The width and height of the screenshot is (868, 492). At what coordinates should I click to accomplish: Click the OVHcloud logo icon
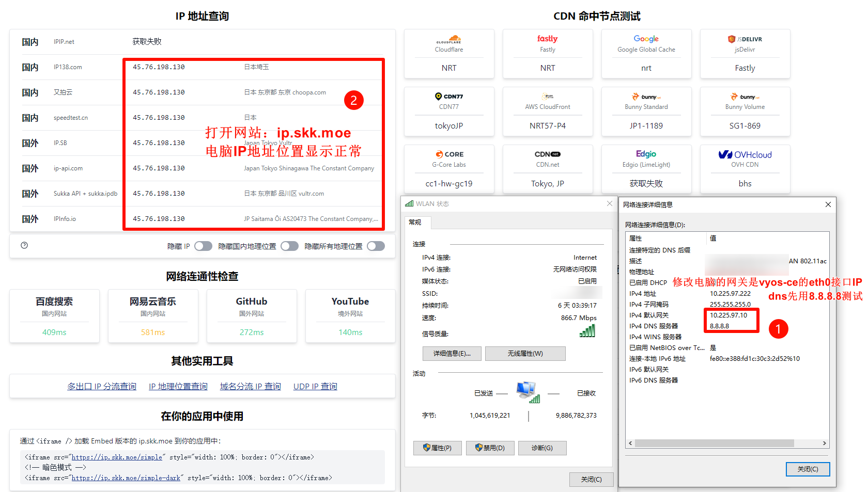745,154
